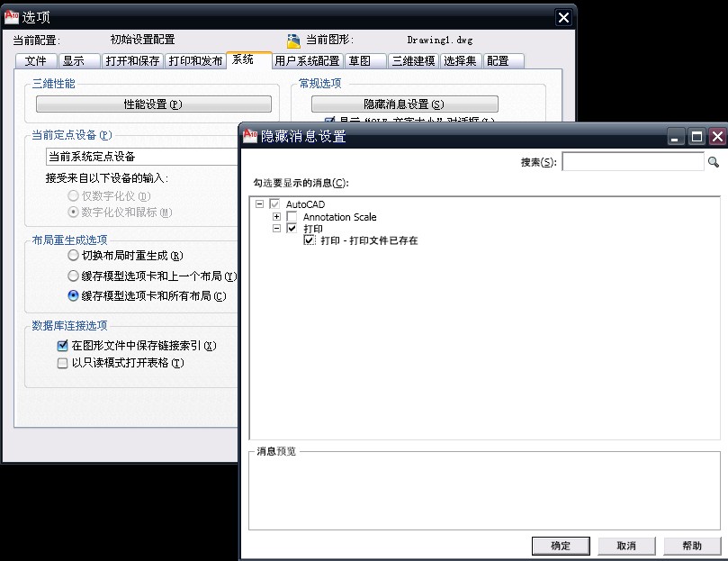This screenshot has height=561, width=728.
Task: Click the 隐藏消息设置(S) button
Action: click(x=404, y=104)
